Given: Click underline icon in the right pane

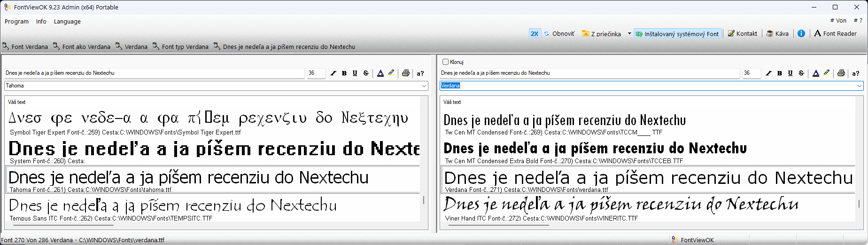Looking at the screenshot, I should tap(790, 73).
